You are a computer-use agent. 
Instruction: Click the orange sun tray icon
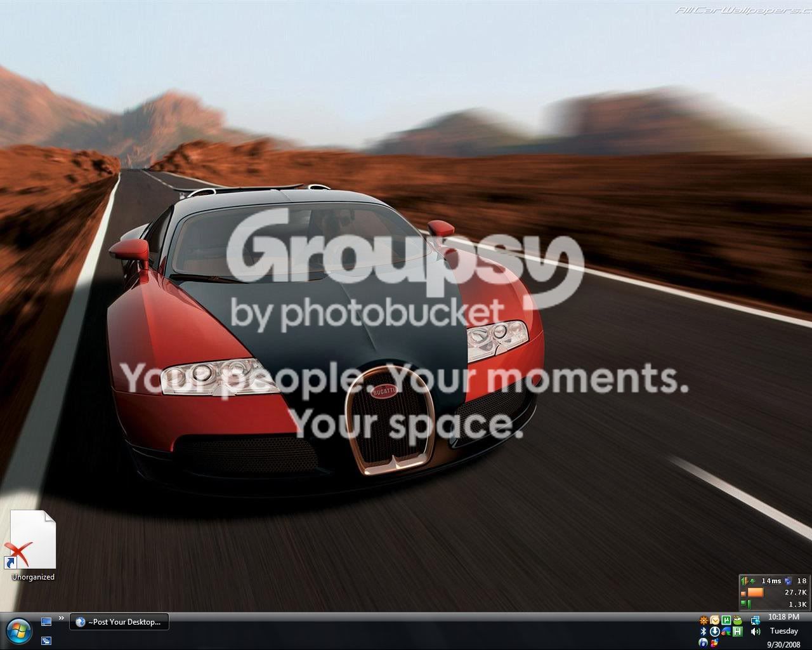pos(704,620)
